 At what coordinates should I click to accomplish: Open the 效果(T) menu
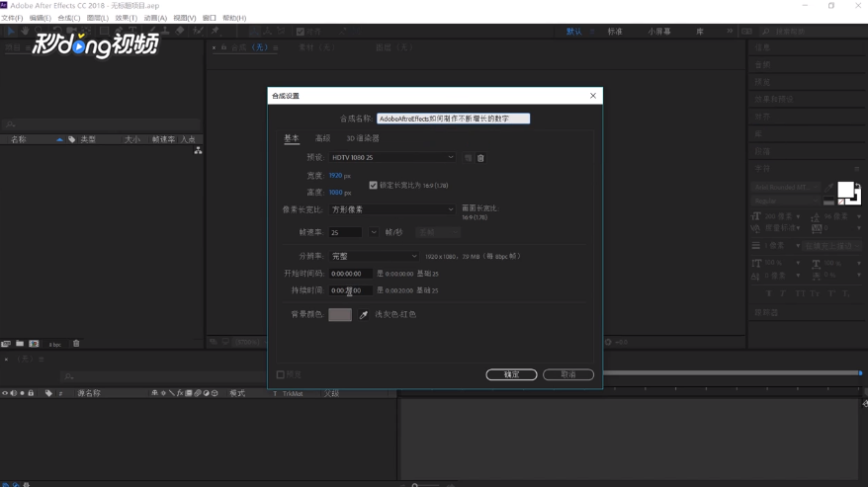pos(126,18)
